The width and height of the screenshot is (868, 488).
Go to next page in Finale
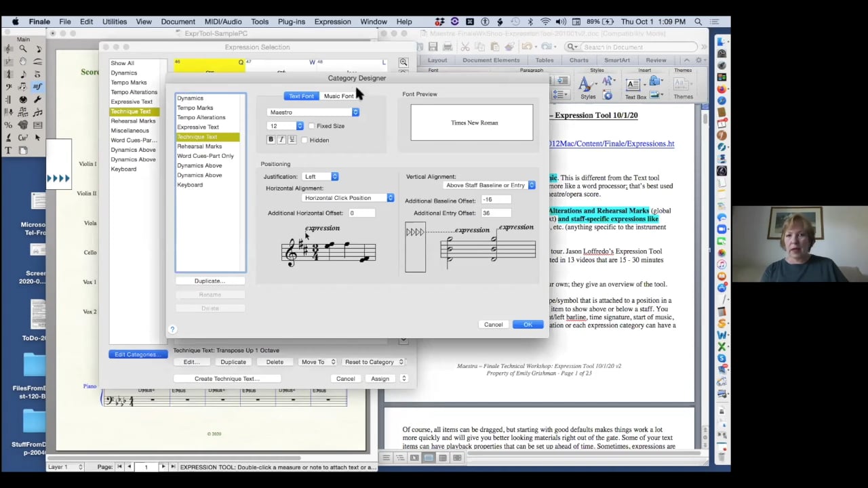[x=163, y=467]
